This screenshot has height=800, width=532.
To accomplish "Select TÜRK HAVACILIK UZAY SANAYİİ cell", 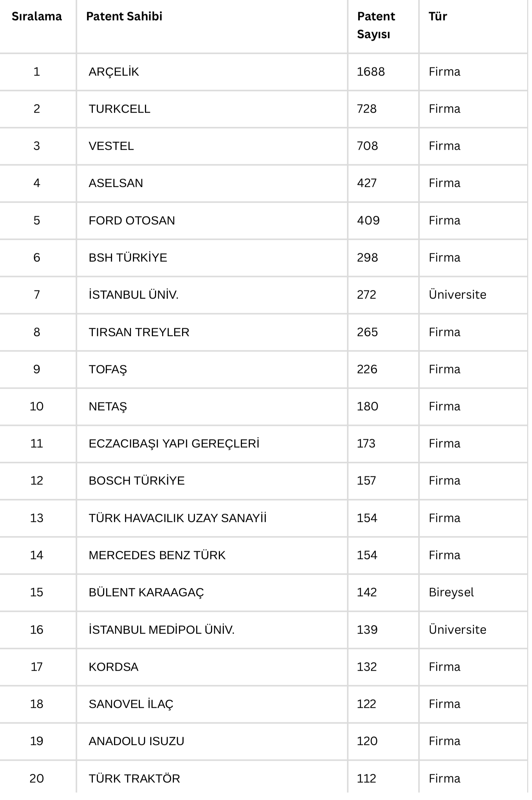I will click(x=177, y=518).
